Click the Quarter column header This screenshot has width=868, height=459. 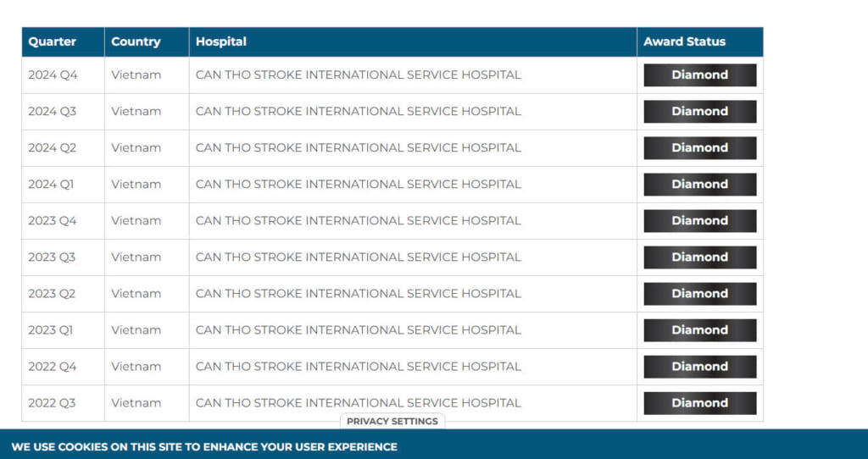coord(52,41)
